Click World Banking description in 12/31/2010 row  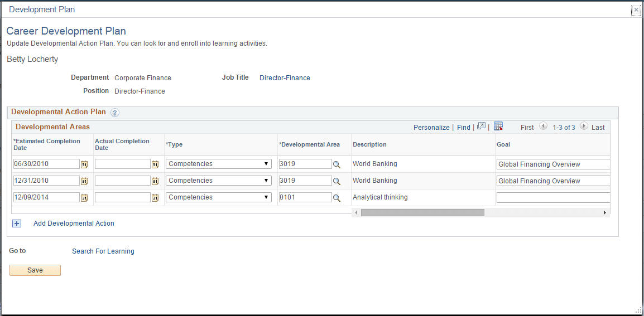tap(375, 181)
